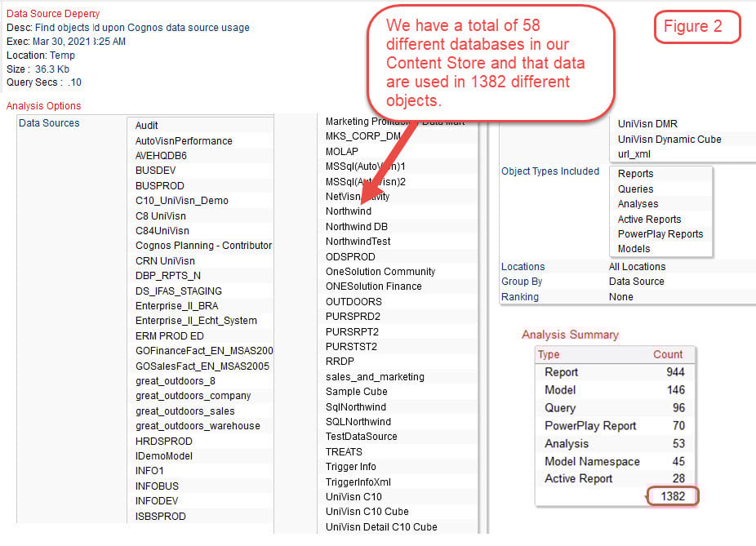Select UniVisn DMR data source

pos(647,124)
